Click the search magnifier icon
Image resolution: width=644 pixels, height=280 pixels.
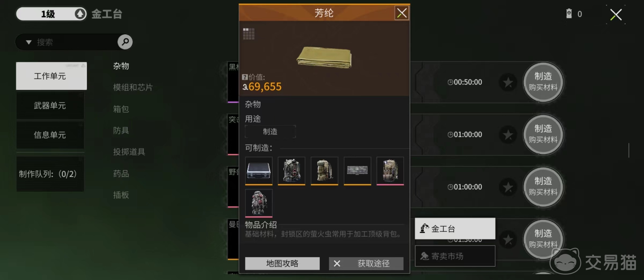tap(125, 42)
